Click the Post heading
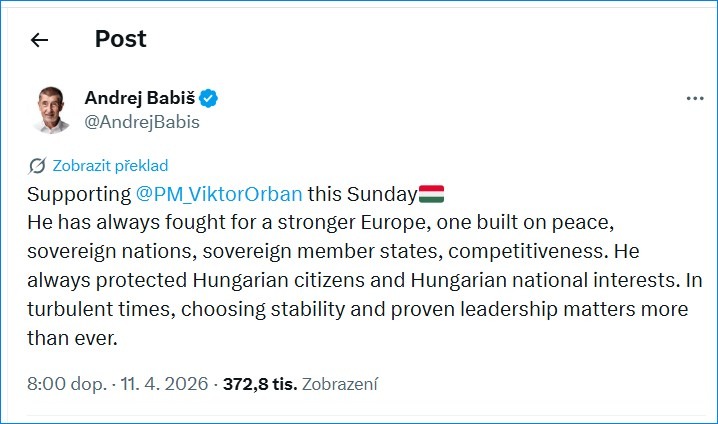Image resolution: width=718 pixels, height=424 pixels. (x=120, y=39)
